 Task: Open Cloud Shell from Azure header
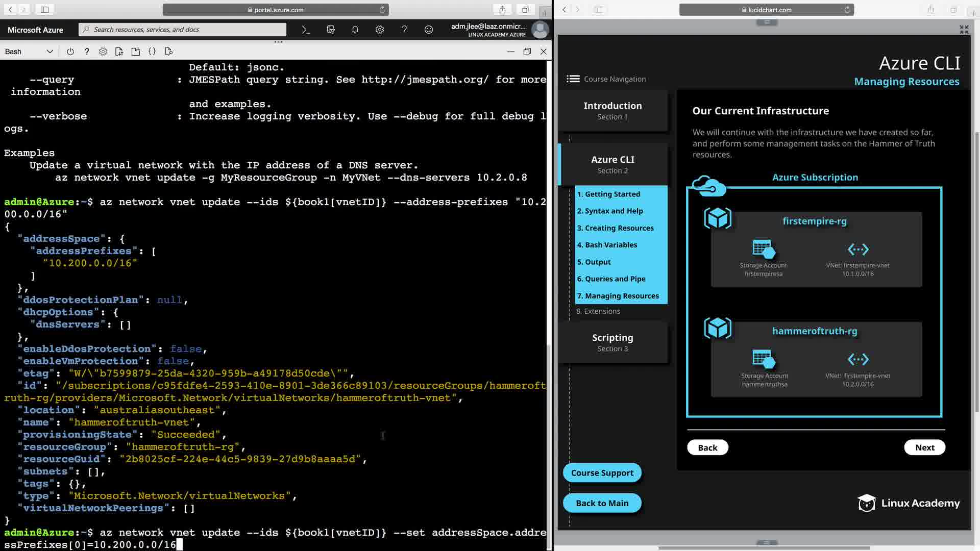click(306, 30)
